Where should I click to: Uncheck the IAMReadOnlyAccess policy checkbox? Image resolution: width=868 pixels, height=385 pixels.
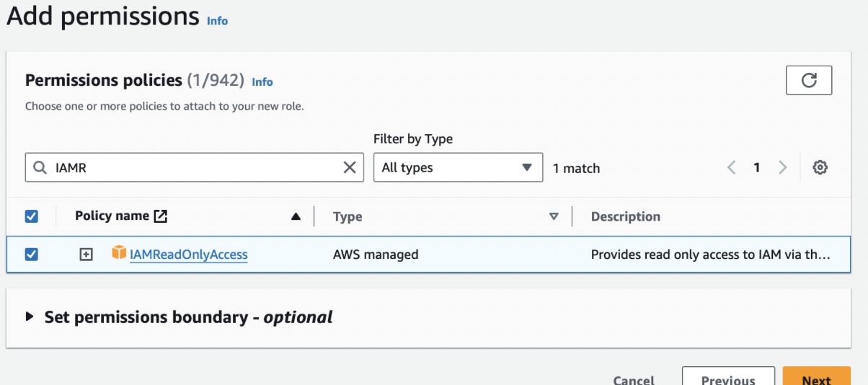pyautogui.click(x=32, y=254)
